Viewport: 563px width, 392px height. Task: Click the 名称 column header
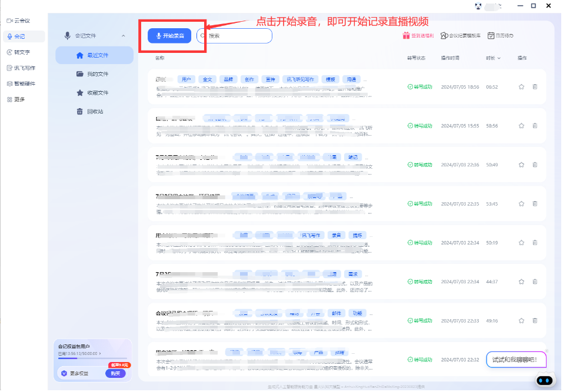[160, 58]
